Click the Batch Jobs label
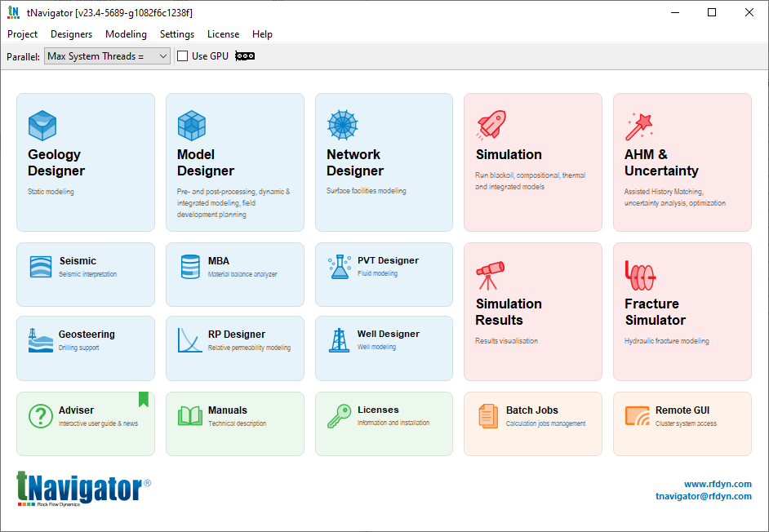 coord(532,410)
